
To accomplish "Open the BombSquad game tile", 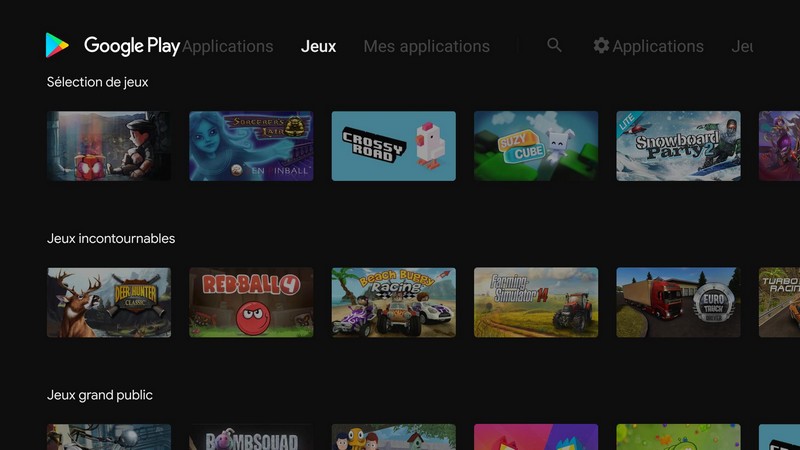I will 252,437.
